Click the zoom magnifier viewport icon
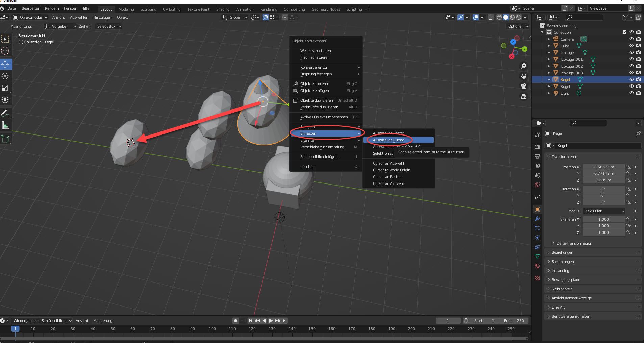 (524, 66)
